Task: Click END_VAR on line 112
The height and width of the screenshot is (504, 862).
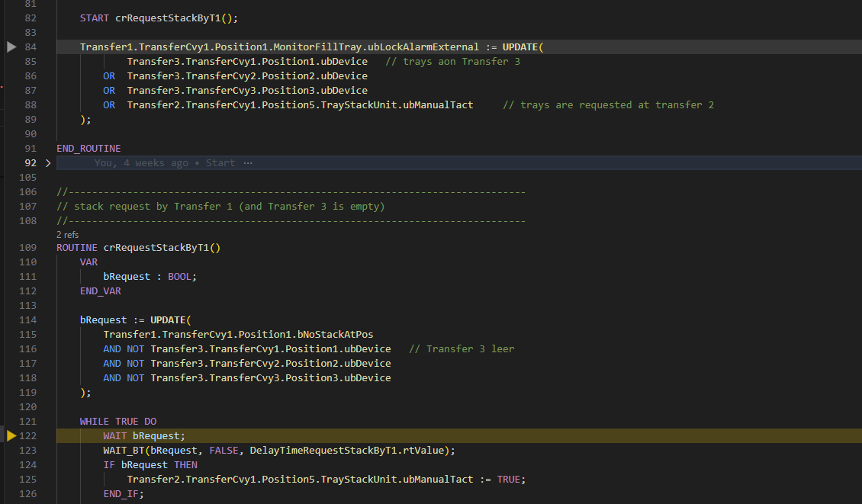Action: click(100, 291)
